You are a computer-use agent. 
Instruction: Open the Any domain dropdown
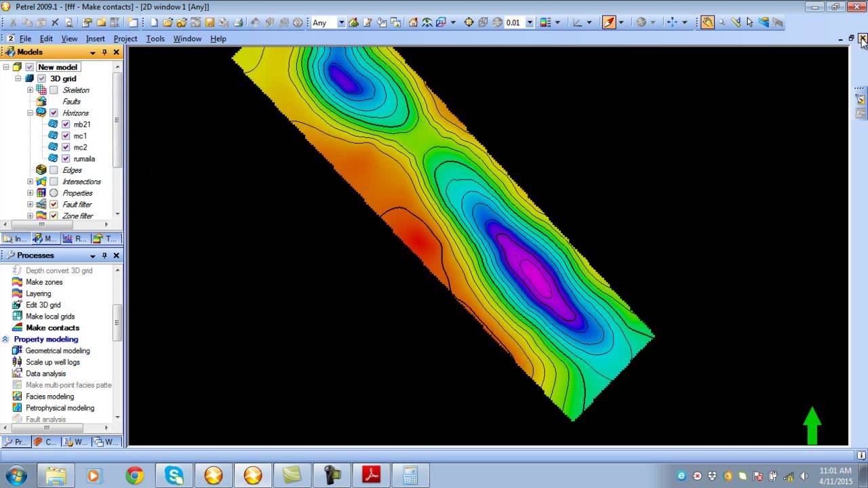click(x=341, y=22)
